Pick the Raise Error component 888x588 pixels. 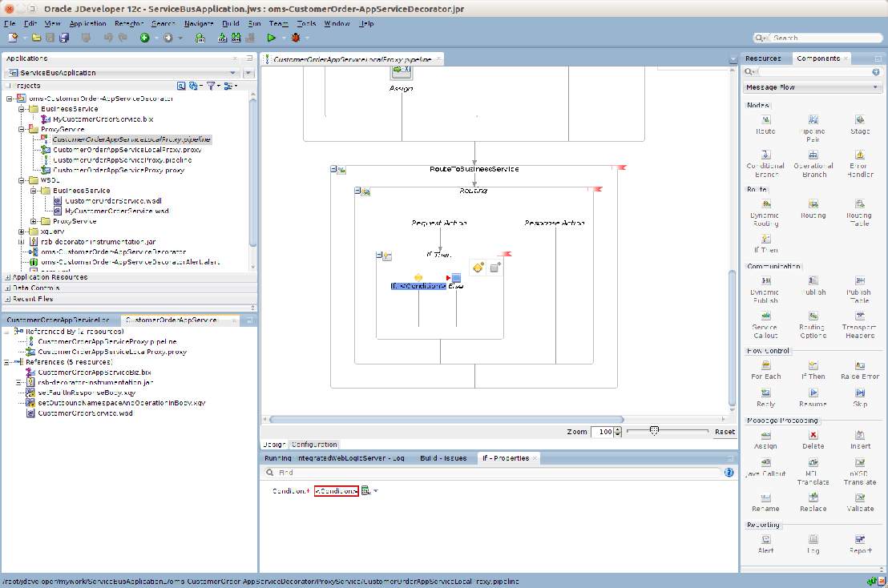coord(860,370)
